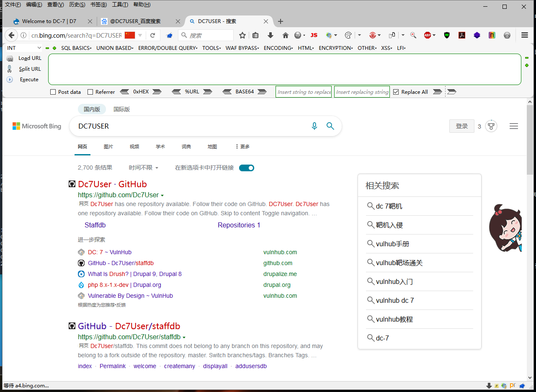Viewport: 536px width, 392px height.
Task: Click the China flag icon in address bar
Action: point(130,35)
